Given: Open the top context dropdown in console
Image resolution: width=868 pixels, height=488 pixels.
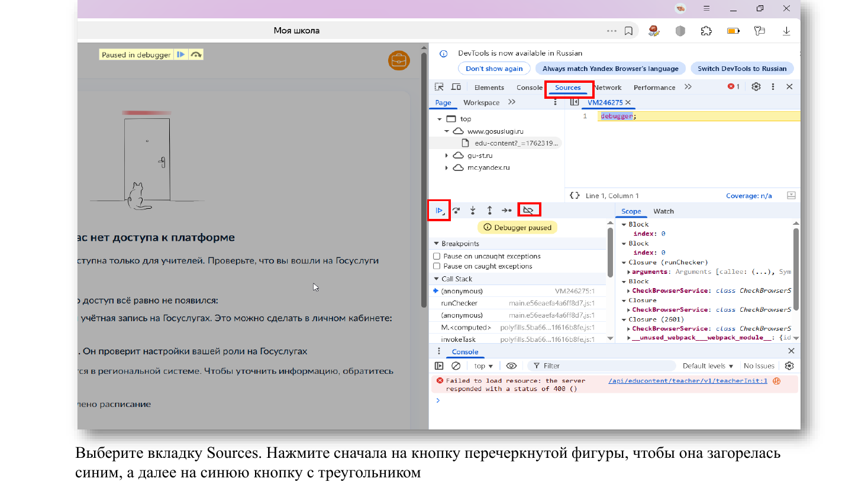Looking at the screenshot, I should (x=483, y=366).
